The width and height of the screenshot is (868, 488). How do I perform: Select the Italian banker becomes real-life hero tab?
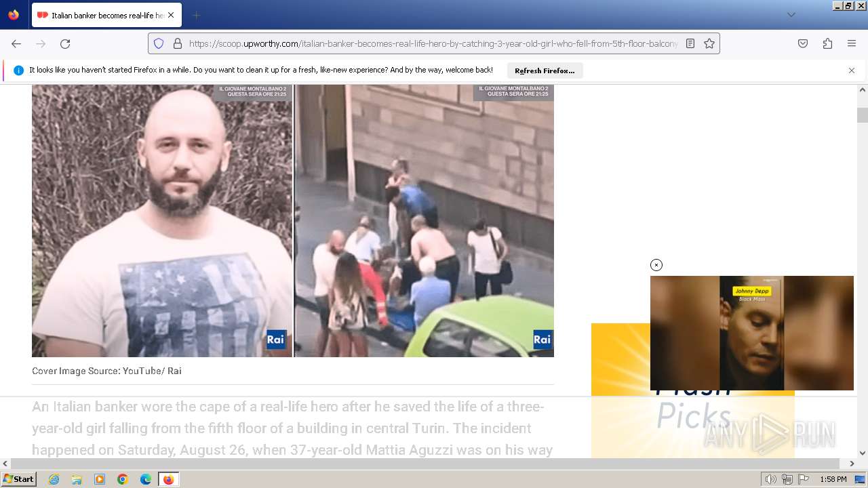(x=106, y=15)
